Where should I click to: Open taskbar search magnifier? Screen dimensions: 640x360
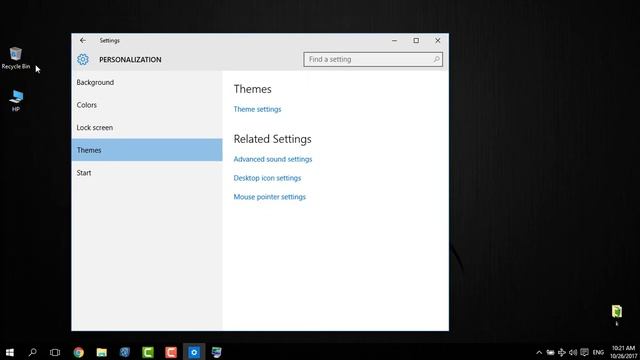point(32,352)
